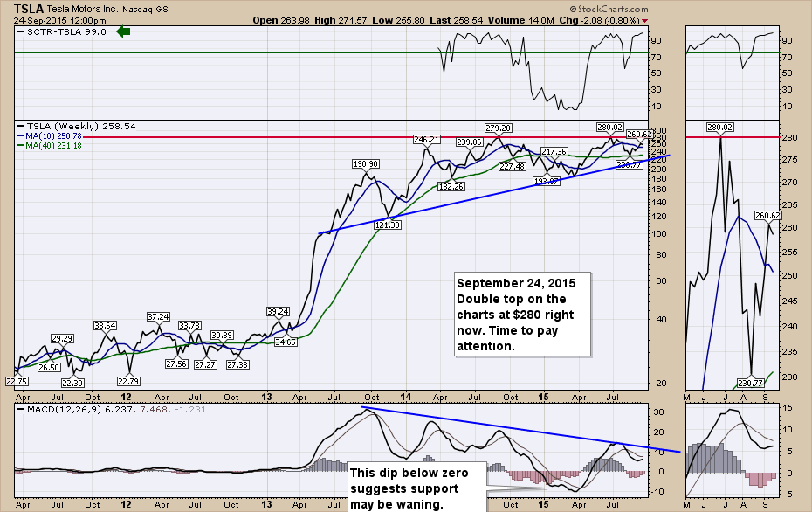This screenshot has width=812, height=512.
Task: Select the Open 263.98 value
Action: coord(280,21)
